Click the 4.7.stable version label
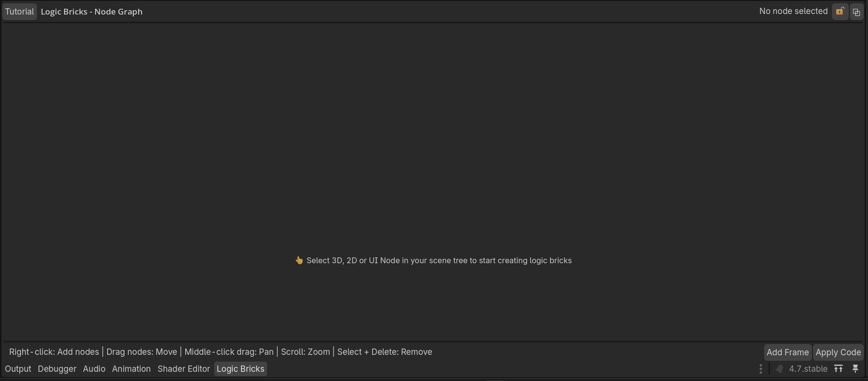The width and height of the screenshot is (868, 381). (x=808, y=369)
